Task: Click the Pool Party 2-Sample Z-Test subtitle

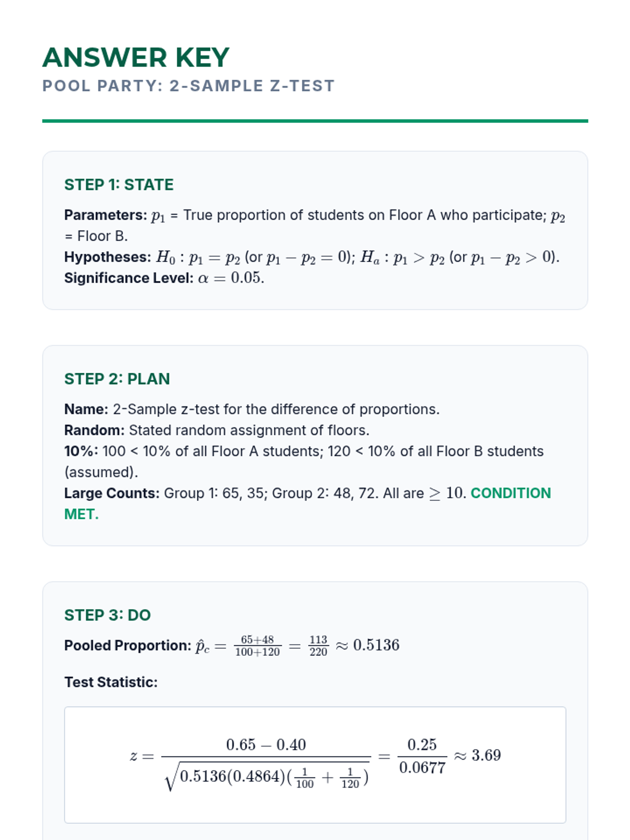Action: coord(188,86)
